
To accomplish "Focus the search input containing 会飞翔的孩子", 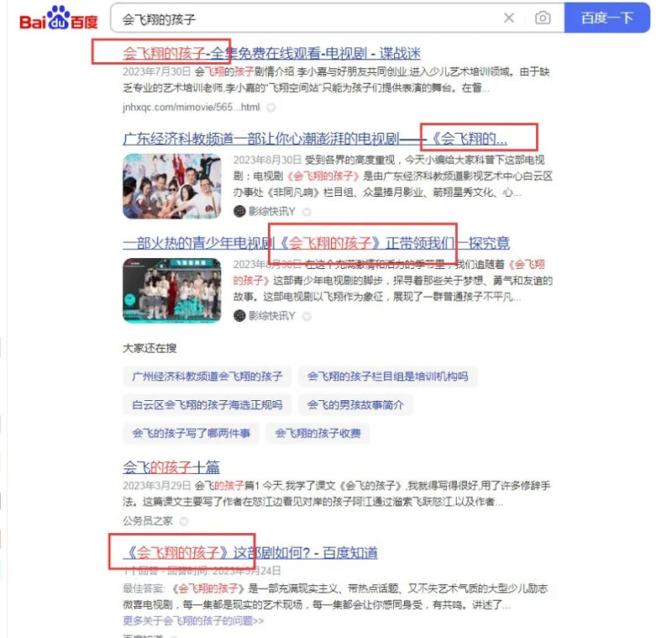I will click(x=308, y=18).
